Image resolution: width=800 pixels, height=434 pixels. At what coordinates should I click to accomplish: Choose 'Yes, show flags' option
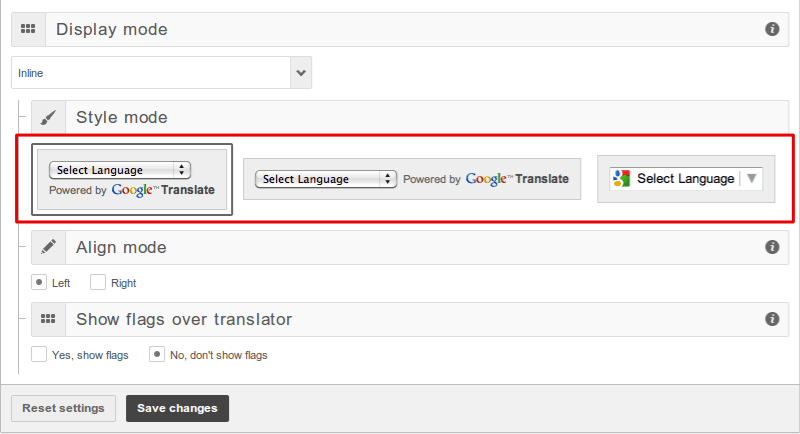(39, 354)
